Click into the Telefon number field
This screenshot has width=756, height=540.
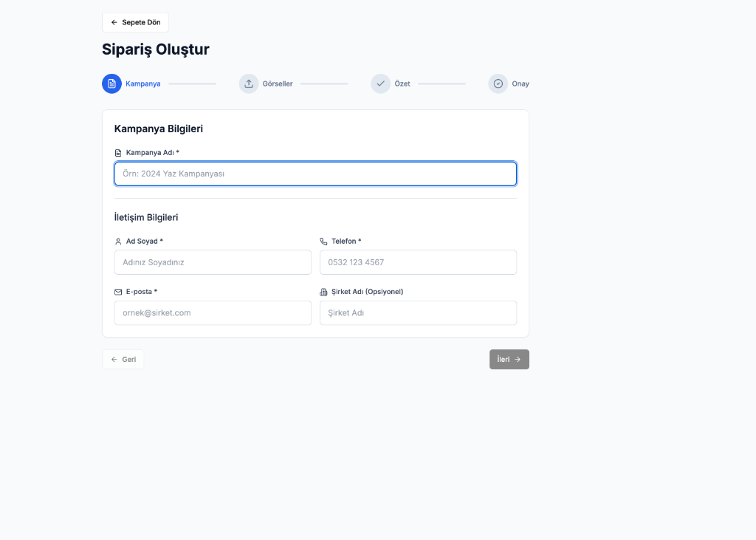tap(418, 262)
